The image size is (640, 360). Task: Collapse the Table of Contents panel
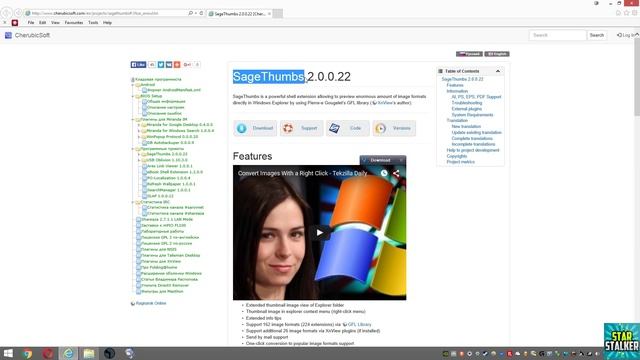[498, 71]
